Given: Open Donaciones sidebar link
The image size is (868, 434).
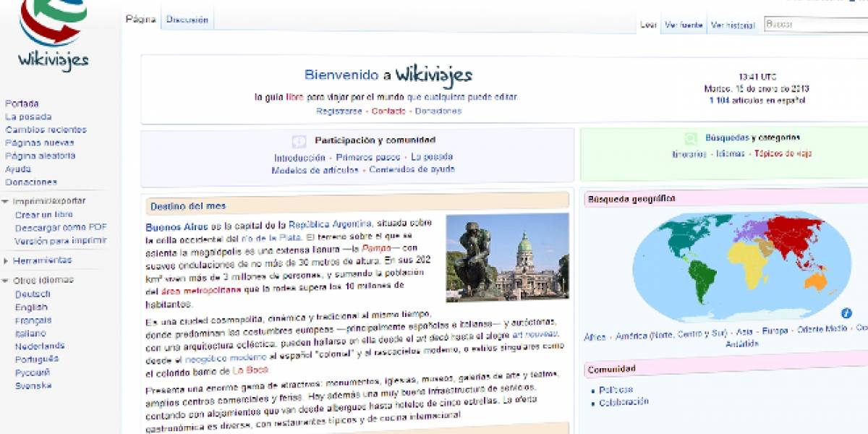Looking at the screenshot, I should (x=30, y=182).
